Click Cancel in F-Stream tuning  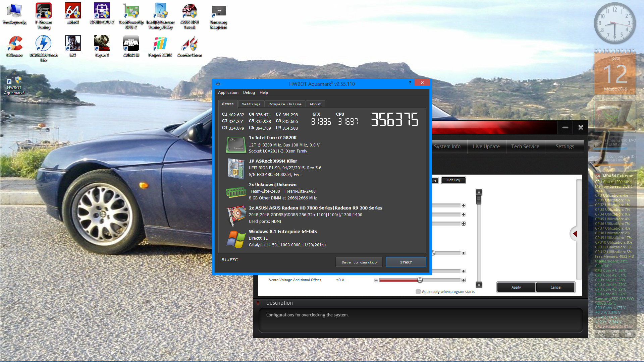tap(556, 287)
